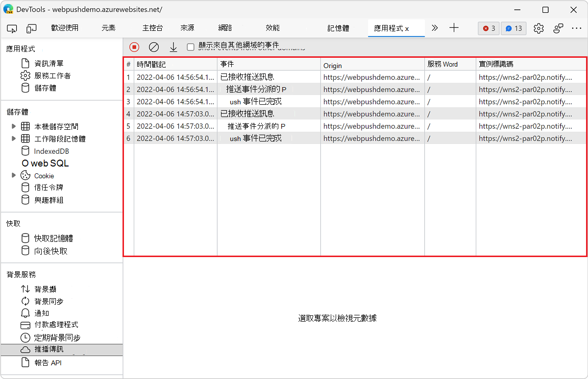Clear the push messaging event list
This screenshot has width=588, height=379.
point(153,47)
